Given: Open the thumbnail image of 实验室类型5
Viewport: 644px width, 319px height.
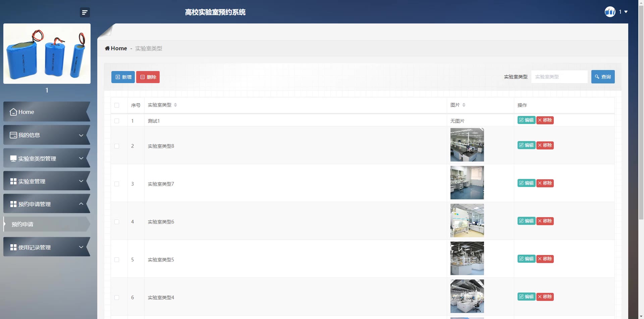Looking at the screenshot, I should point(467,258).
